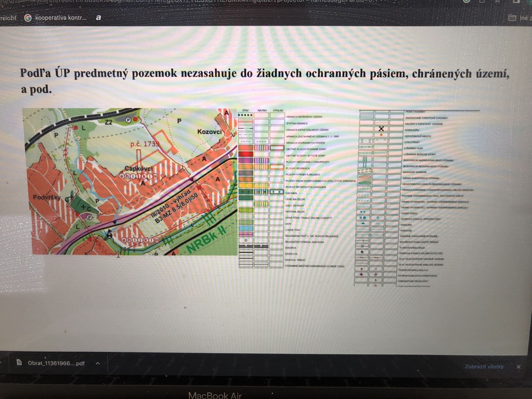This screenshot has height=399, width=532.
Task: Click the green 'NRBk II' map label
Action: (206, 239)
